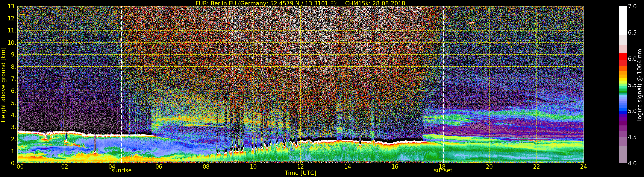Click the height axis tick 0
The height and width of the screenshot is (177, 644).
coord(14,163)
